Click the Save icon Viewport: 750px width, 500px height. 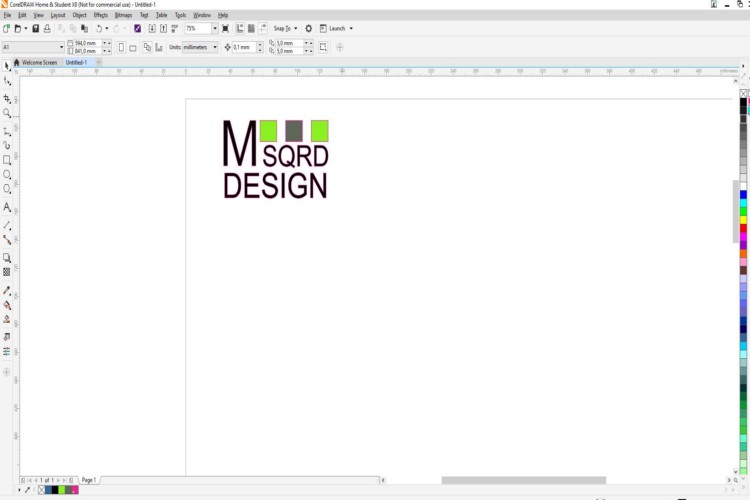tap(35, 29)
